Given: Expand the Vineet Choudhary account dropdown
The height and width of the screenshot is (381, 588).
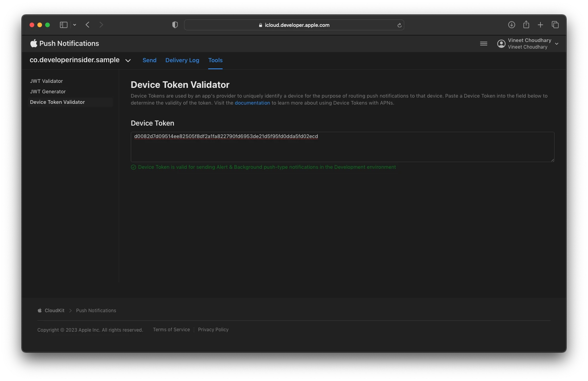Looking at the screenshot, I should coord(556,44).
